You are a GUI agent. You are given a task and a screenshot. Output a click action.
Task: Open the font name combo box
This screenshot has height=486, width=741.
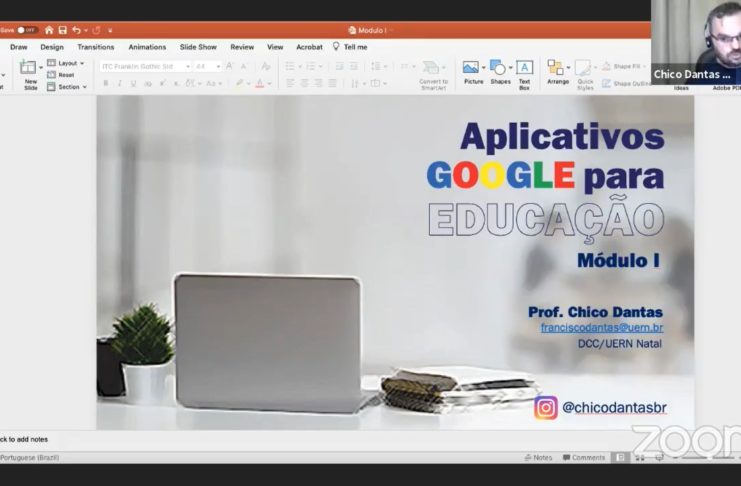tap(146, 67)
